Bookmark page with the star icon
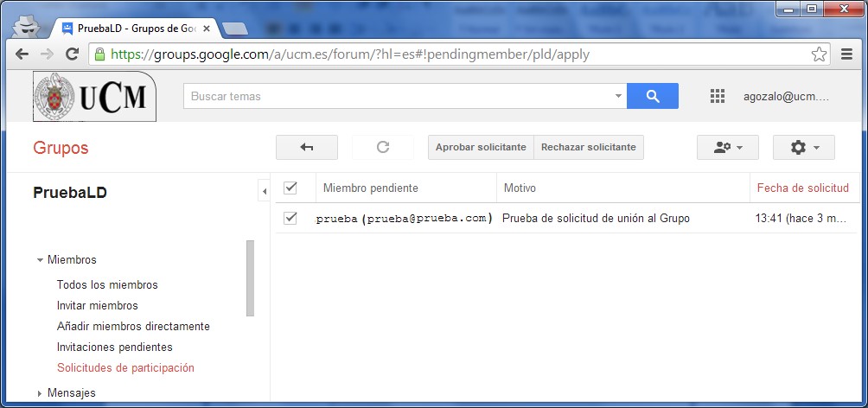Viewport: 868px width, 408px height. click(x=819, y=54)
